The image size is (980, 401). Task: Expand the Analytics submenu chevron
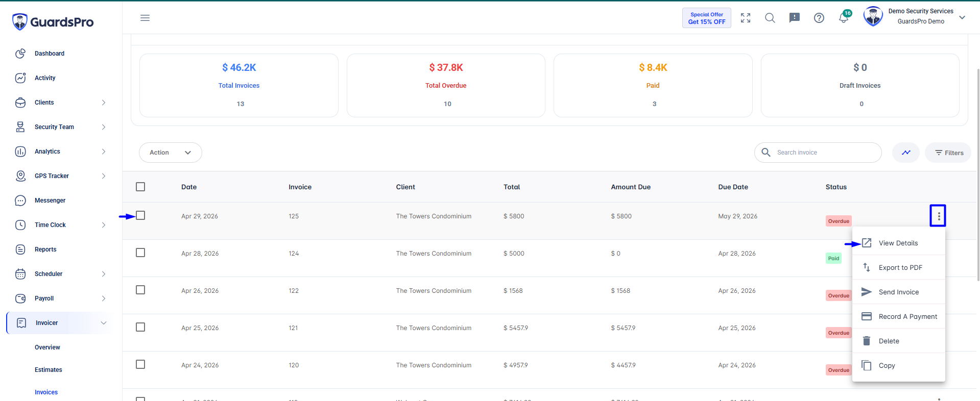[104, 152]
